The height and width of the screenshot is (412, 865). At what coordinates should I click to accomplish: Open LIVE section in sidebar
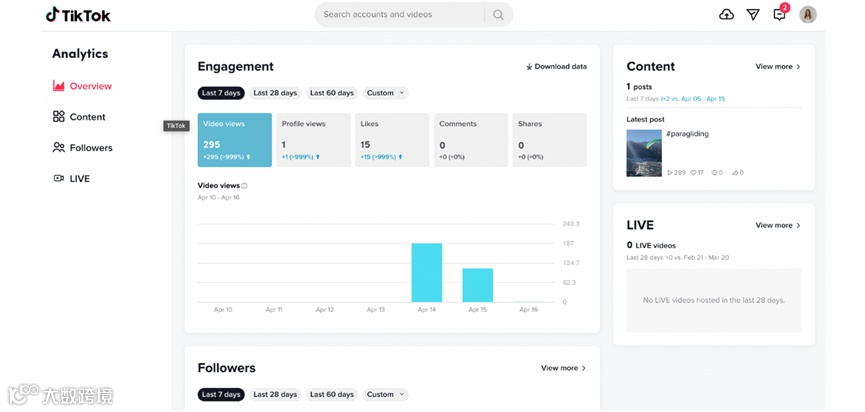pyautogui.click(x=71, y=179)
